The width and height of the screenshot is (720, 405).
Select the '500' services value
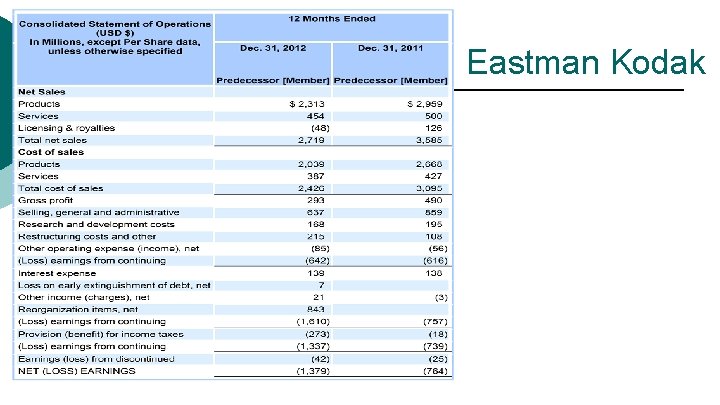433,116
